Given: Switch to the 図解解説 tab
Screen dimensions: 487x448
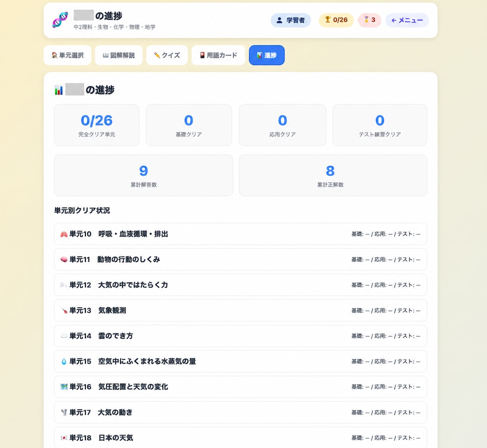Looking at the screenshot, I should coord(119,55).
